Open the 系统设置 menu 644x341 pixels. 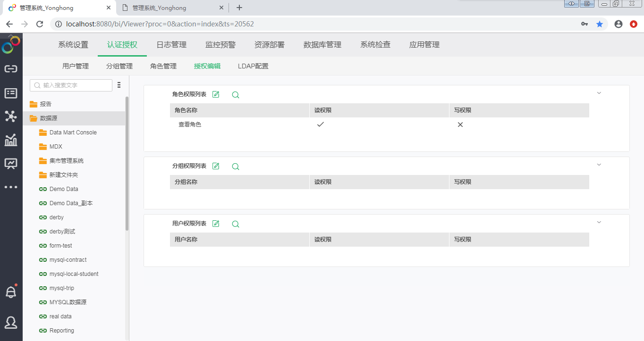[73, 45]
